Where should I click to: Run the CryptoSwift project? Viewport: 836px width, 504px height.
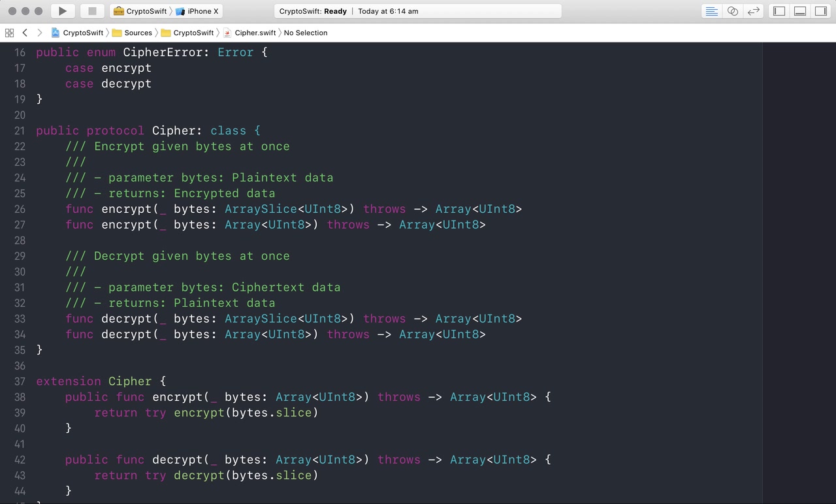click(62, 10)
